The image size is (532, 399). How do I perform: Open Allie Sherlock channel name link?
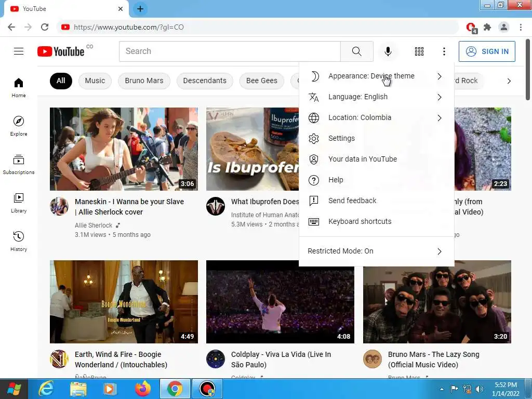tap(94, 225)
